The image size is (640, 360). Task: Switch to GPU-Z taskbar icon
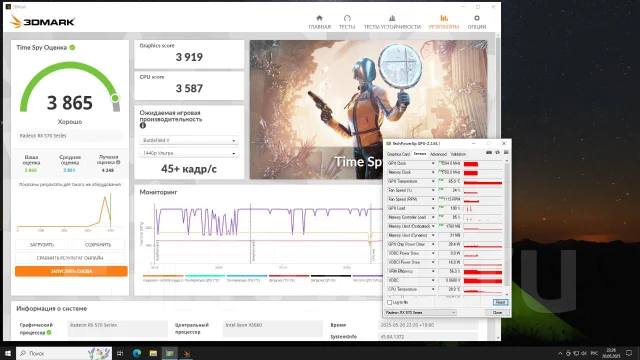click(169, 353)
